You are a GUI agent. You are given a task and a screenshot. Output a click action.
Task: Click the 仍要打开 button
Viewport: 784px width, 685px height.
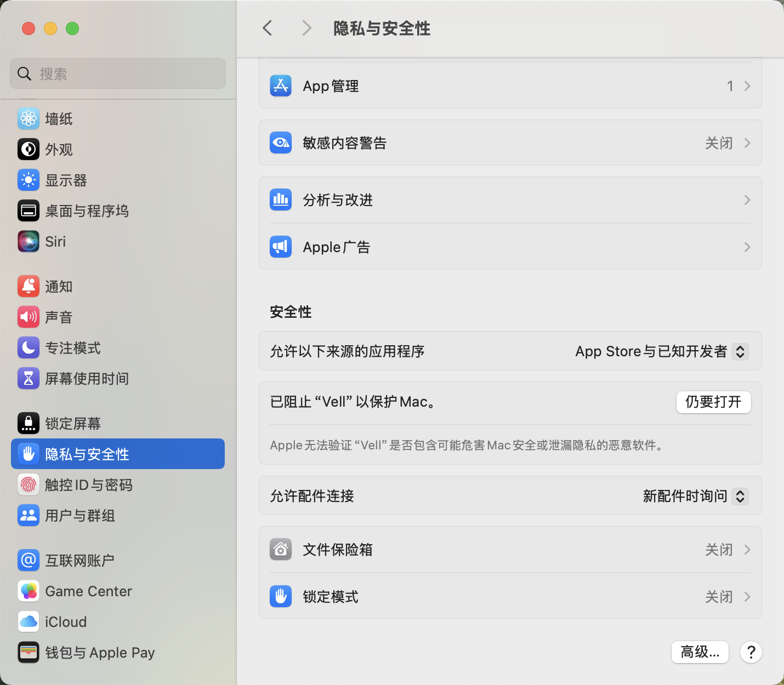714,402
